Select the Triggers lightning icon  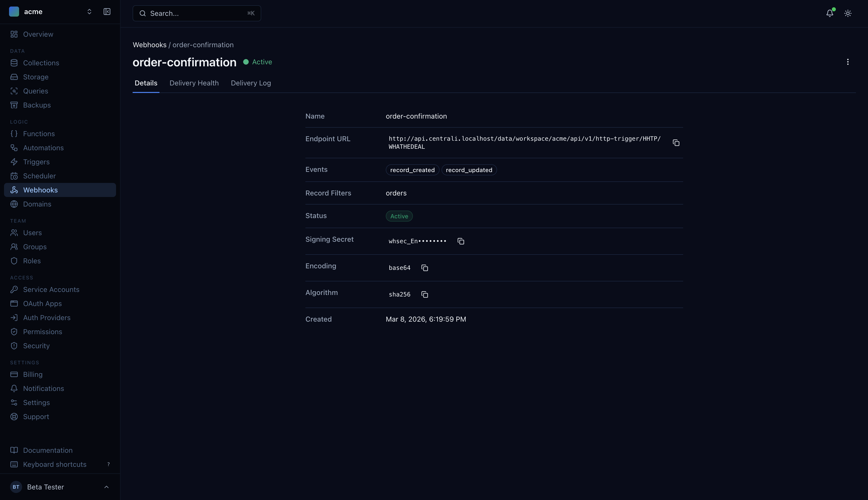pyautogui.click(x=14, y=162)
